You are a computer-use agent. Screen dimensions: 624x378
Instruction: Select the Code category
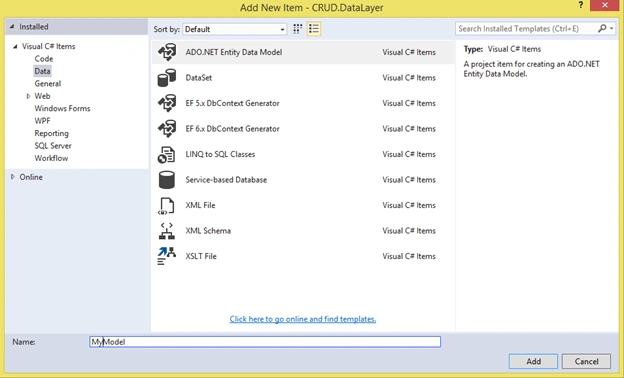44,58
